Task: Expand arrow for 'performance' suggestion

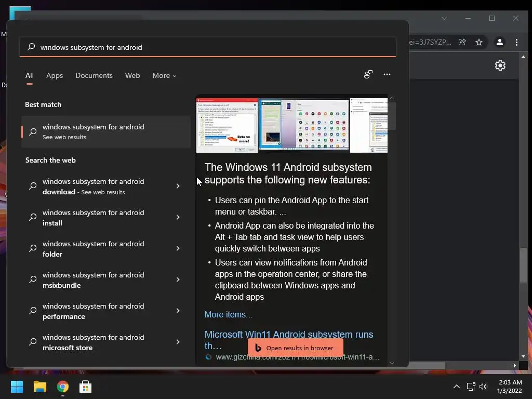Action: 178,311
